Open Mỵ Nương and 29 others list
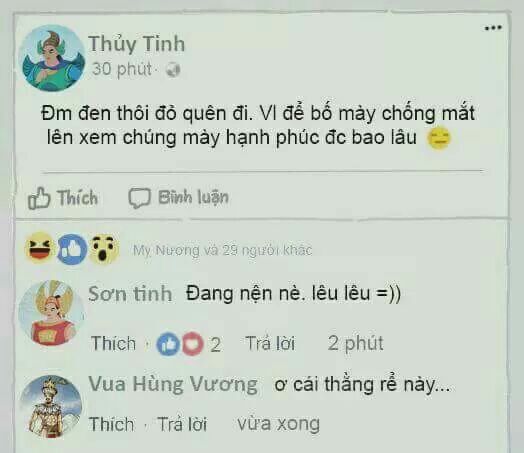The height and width of the screenshot is (453, 524). click(223, 250)
